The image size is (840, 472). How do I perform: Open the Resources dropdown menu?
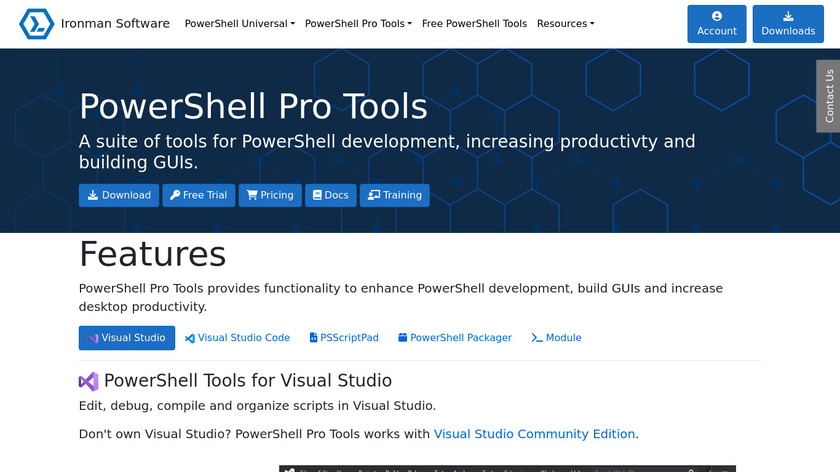(565, 24)
